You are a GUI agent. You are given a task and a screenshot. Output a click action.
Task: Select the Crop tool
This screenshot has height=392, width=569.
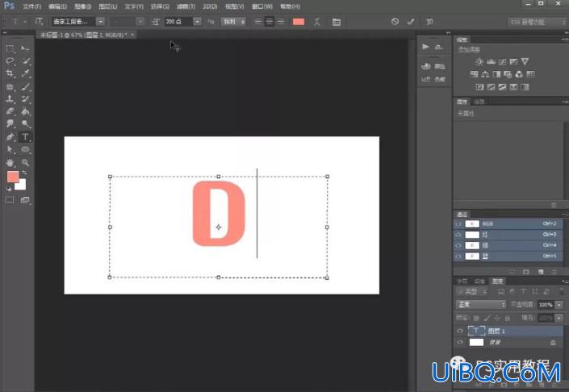[10, 73]
